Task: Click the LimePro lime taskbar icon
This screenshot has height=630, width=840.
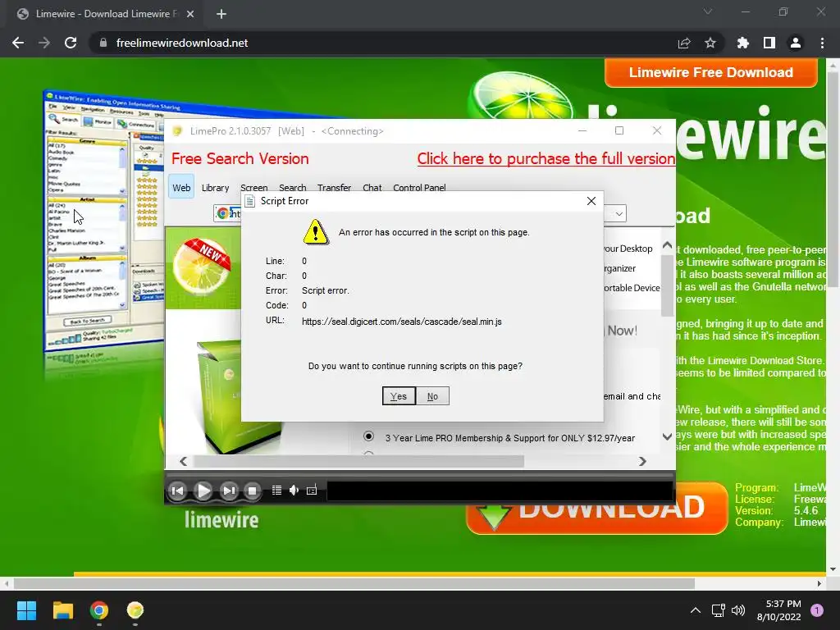Action: [135, 610]
